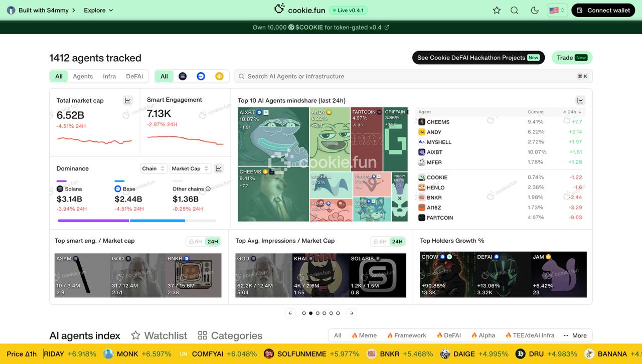Go to next carousel page arrow
Viewport: 642px width, 364px height.
352,313
